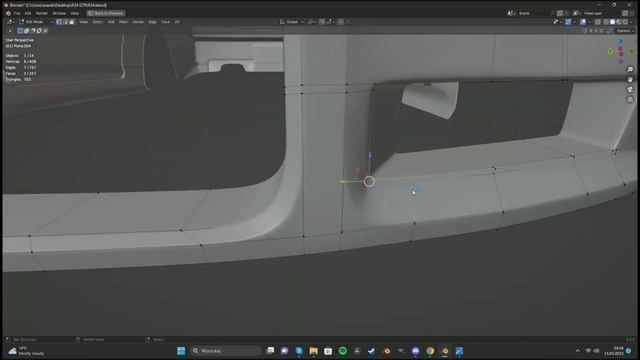Click the add view layer icon
The height and width of the screenshot is (360, 640).
[625, 13]
